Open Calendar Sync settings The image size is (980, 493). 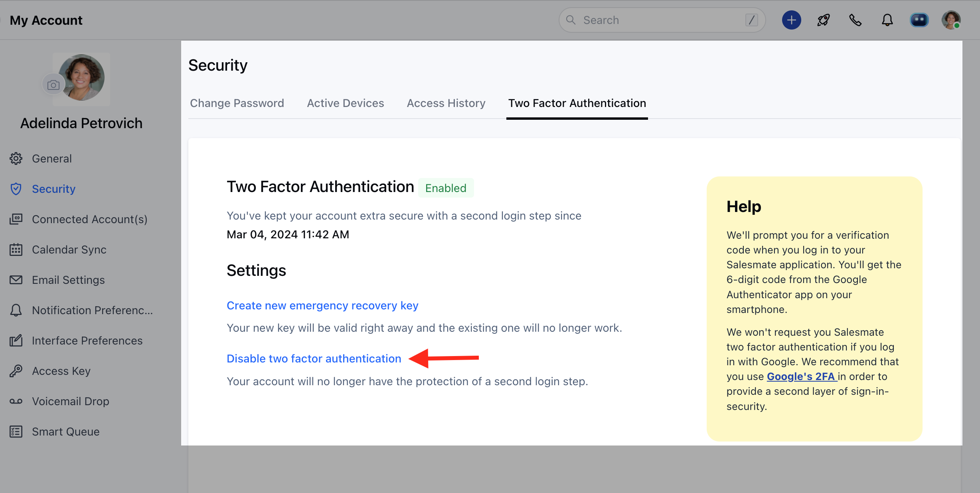(69, 249)
